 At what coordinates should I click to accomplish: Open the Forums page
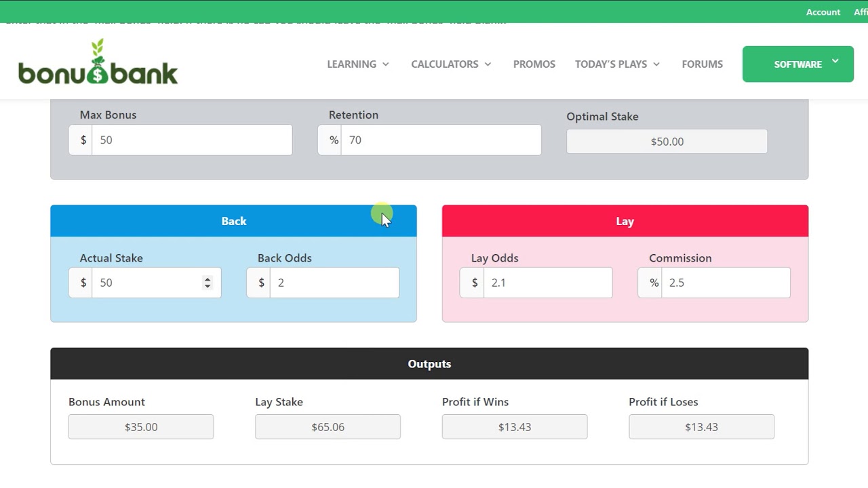702,64
